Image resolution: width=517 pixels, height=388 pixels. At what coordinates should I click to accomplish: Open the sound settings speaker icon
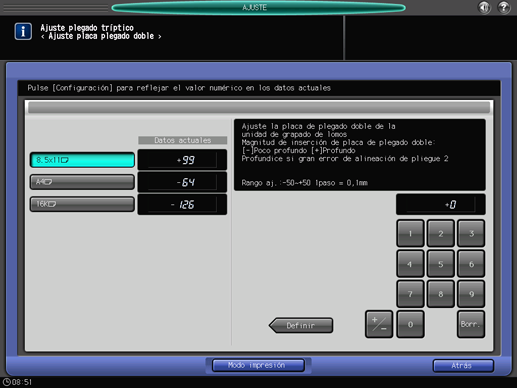(x=484, y=7)
